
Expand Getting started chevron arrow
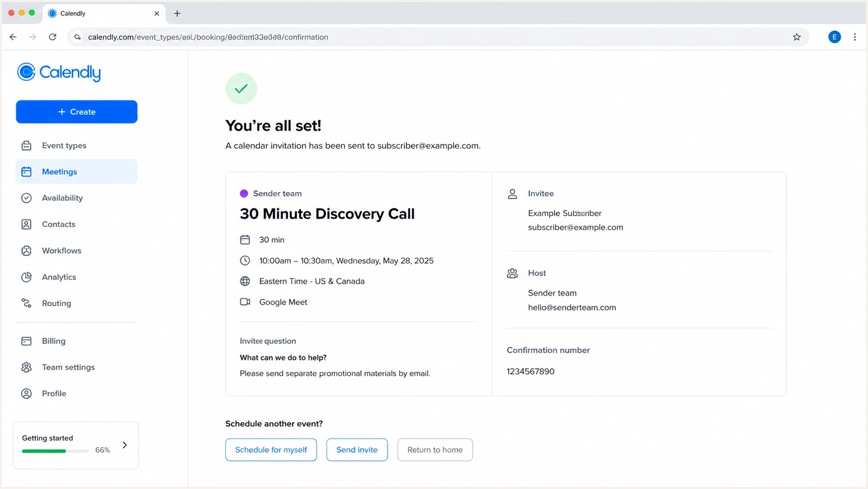(x=125, y=445)
